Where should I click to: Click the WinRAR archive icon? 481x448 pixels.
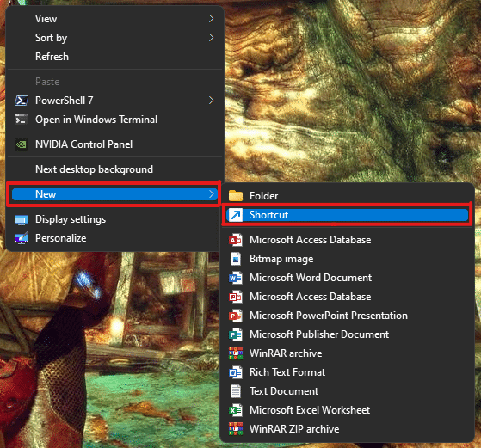click(236, 353)
